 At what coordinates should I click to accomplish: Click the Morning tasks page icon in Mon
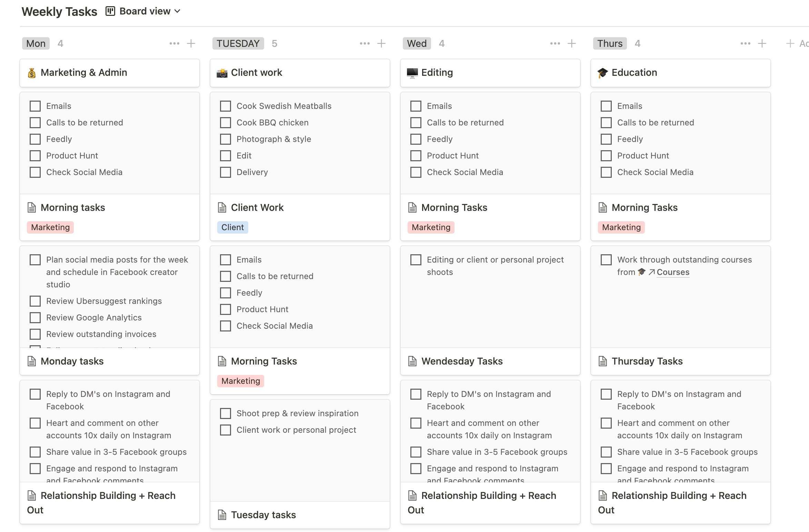[x=32, y=207]
